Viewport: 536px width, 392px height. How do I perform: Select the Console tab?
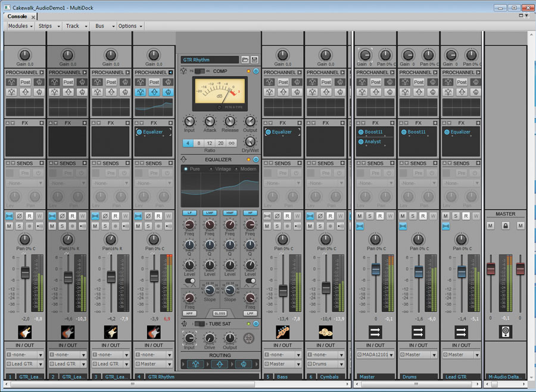coord(17,17)
